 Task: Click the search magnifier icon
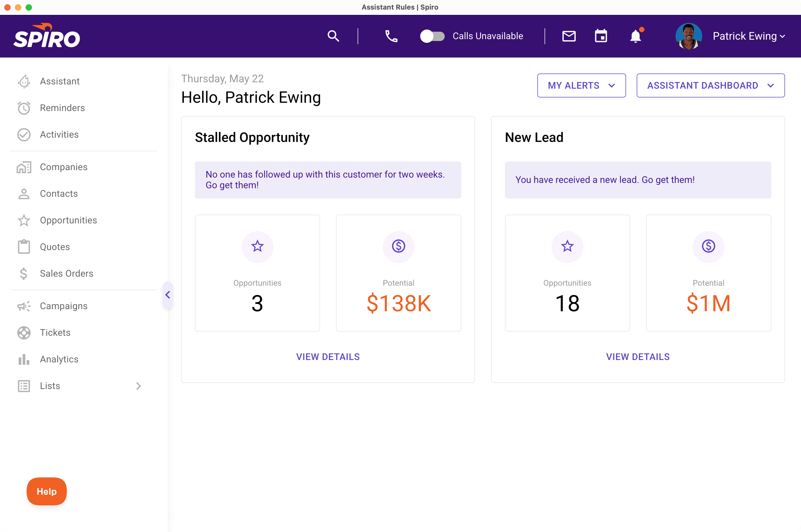click(x=333, y=36)
